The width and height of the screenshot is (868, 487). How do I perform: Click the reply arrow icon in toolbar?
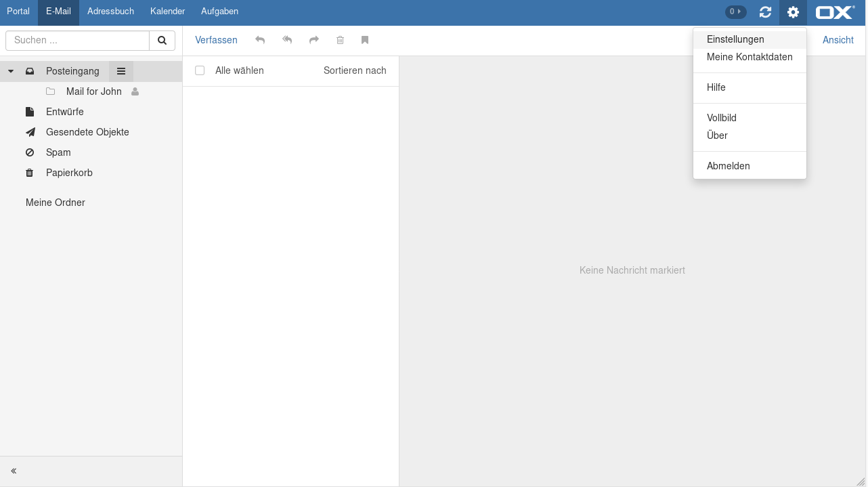point(260,40)
